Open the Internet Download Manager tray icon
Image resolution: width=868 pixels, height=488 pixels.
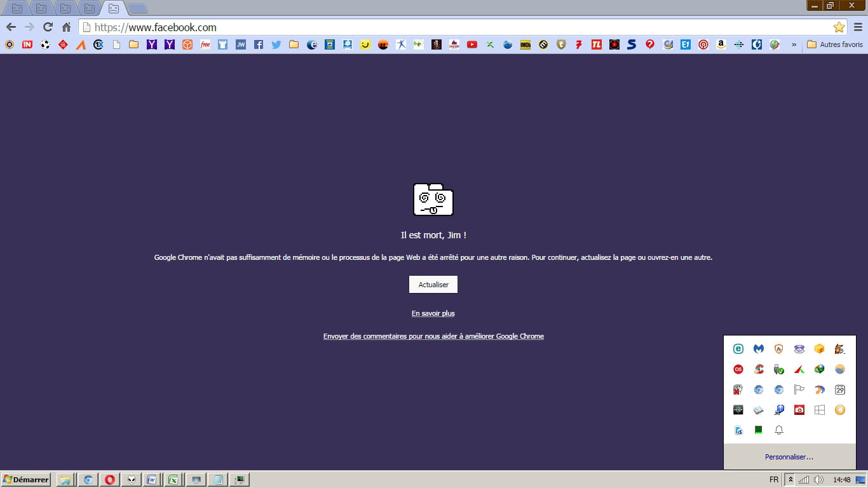pyautogui.click(x=820, y=369)
